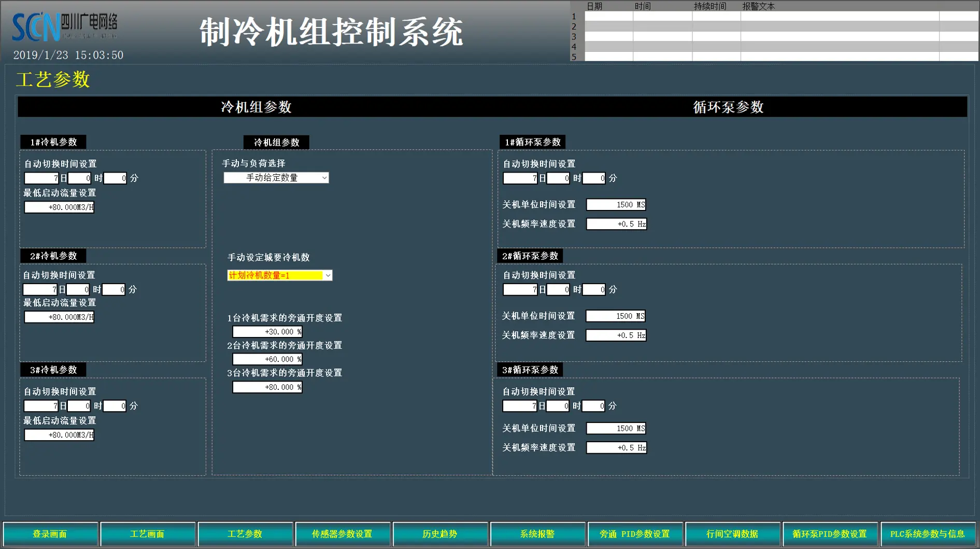Expand the 计划冷机数量=1 dropdown
The height and width of the screenshot is (549, 980).
tap(279, 275)
